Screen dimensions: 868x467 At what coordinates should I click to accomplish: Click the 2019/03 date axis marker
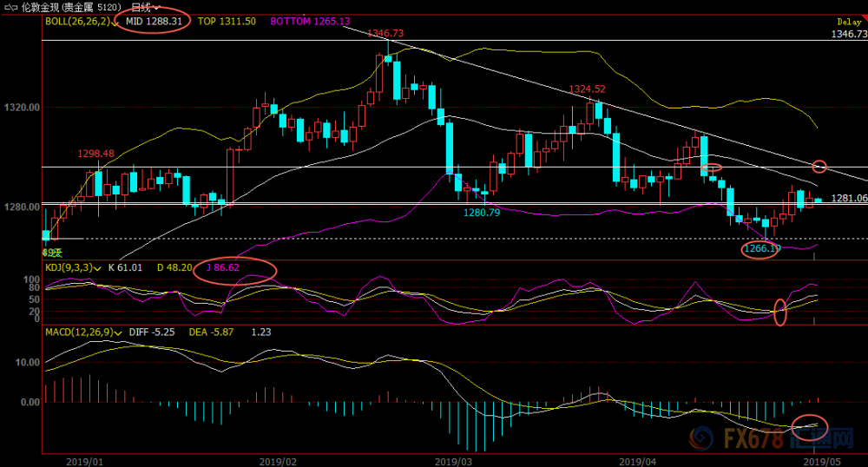(x=453, y=462)
